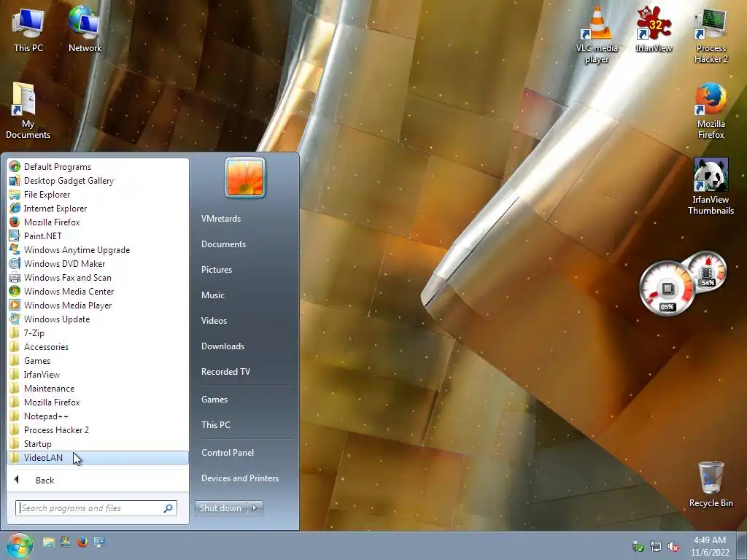The image size is (747, 560).
Task: Expand the Accessories folder
Action: [98, 346]
